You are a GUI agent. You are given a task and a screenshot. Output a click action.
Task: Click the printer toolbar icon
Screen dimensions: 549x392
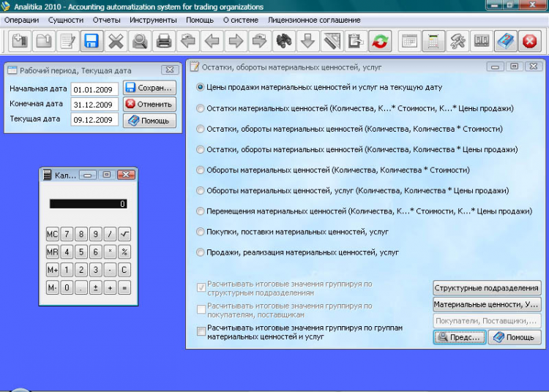(x=163, y=41)
